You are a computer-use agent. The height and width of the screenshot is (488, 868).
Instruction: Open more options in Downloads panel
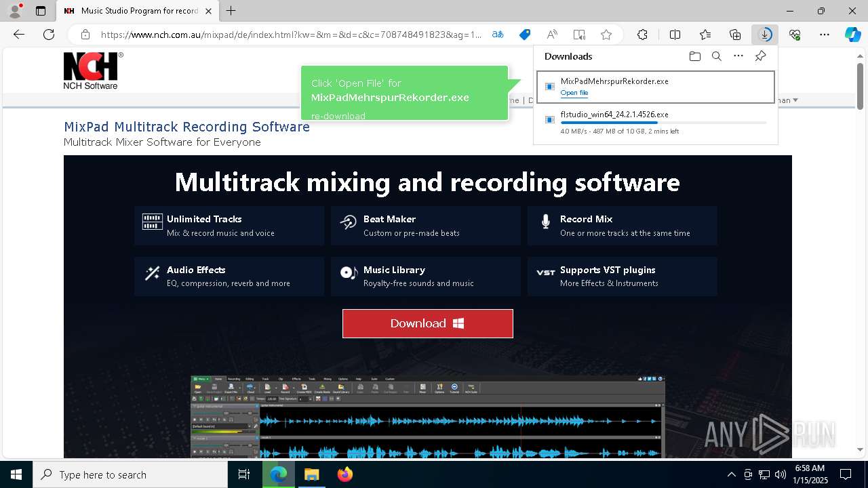pos(738,56)
